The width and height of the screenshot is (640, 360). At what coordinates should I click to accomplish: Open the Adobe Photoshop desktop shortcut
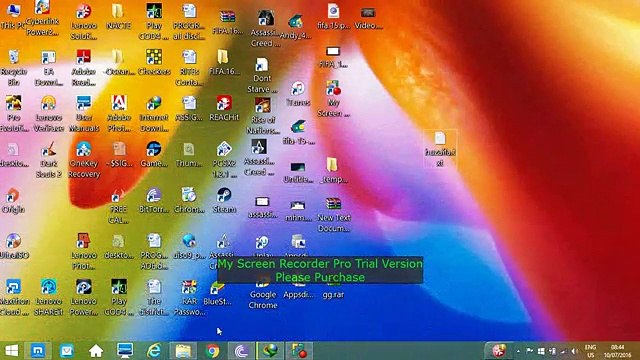pos(119,114)
